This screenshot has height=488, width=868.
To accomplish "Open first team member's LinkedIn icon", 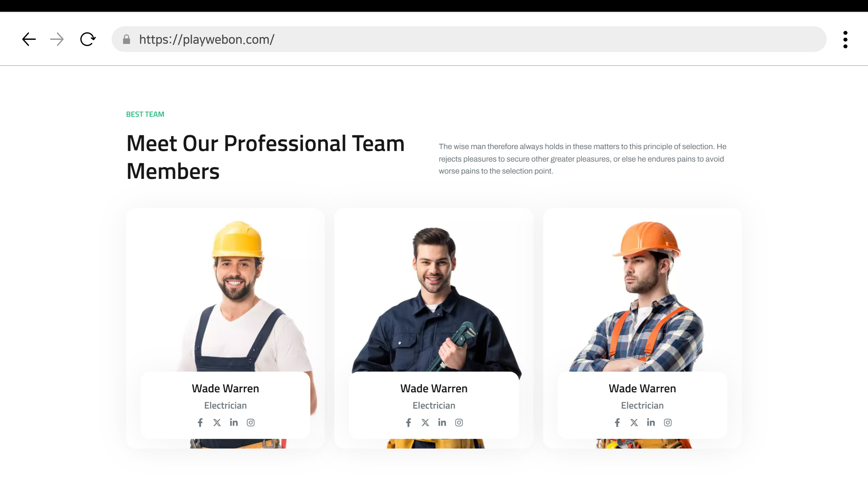I will pos(234,422).
